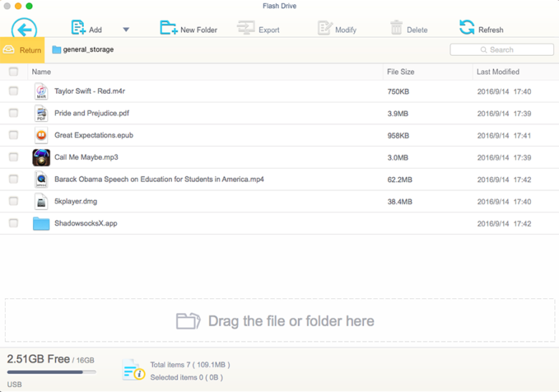
Task: Sort files by Name column header
Action: (x=42, y=72)
